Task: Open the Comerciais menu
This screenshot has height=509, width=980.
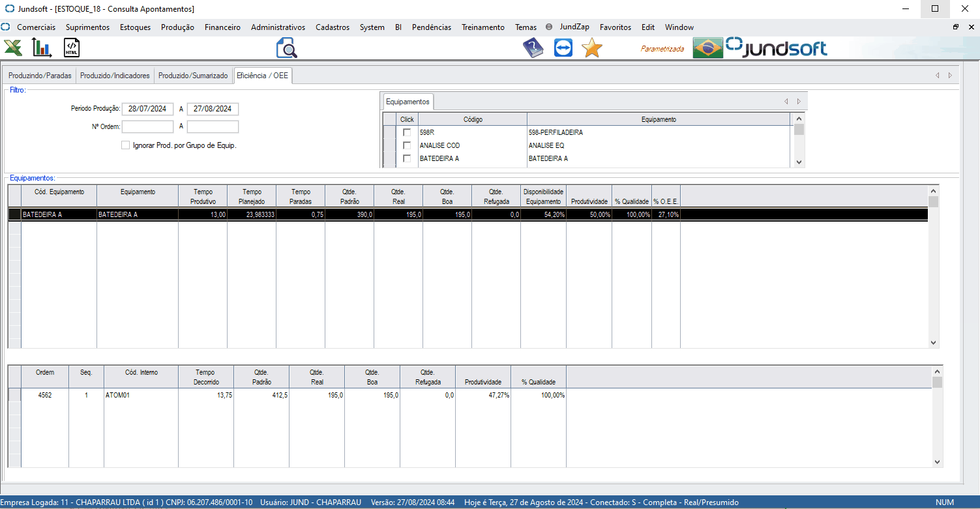Action: 37,27
